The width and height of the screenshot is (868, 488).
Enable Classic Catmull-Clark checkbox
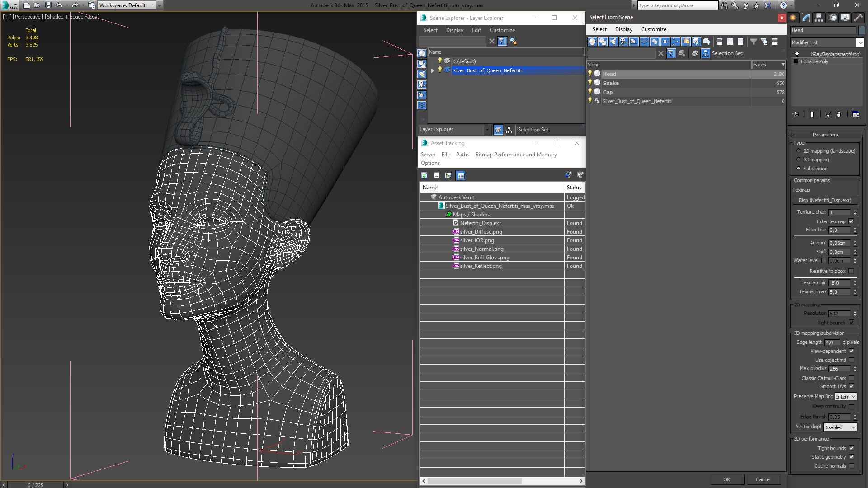point(851,378)
